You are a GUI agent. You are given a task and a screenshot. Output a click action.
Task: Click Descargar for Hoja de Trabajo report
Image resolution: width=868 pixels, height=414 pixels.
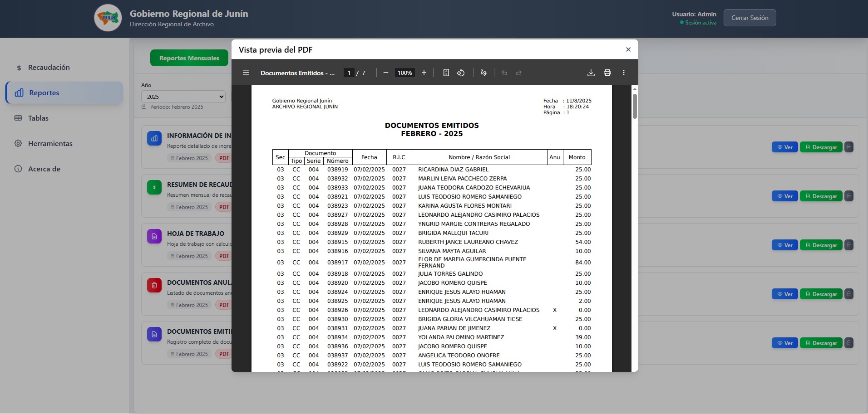pyautogui.click(x=821, y=245)
